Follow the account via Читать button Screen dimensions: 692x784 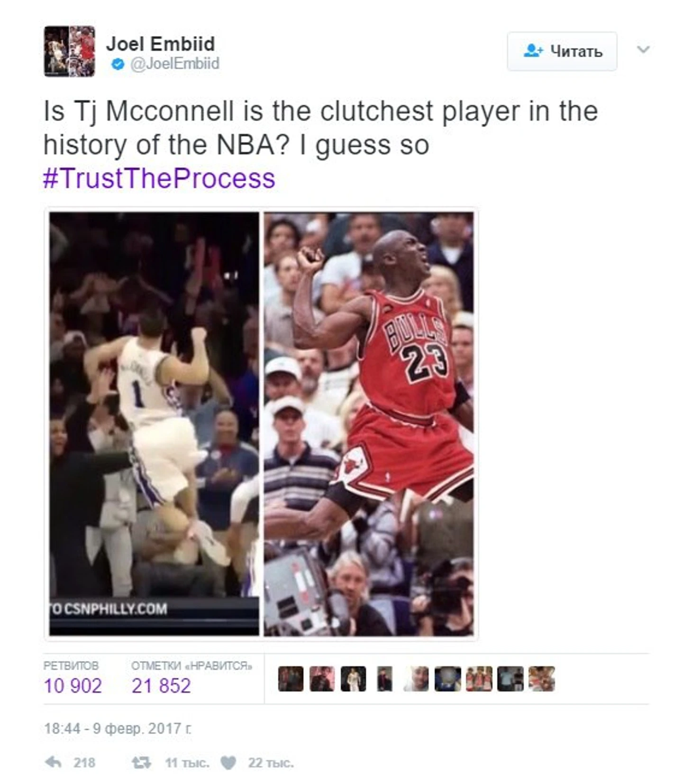click(x=562, y=51)
